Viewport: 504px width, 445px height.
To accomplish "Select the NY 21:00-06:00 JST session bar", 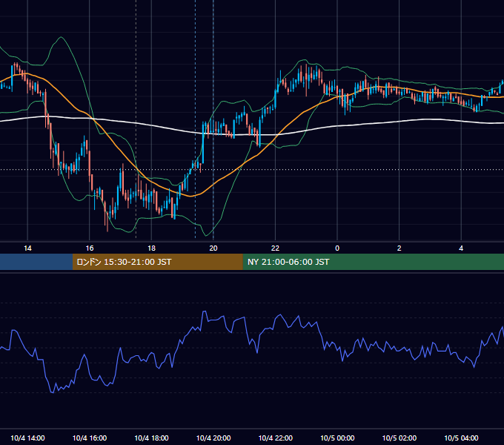I will [x=373, y=262].
